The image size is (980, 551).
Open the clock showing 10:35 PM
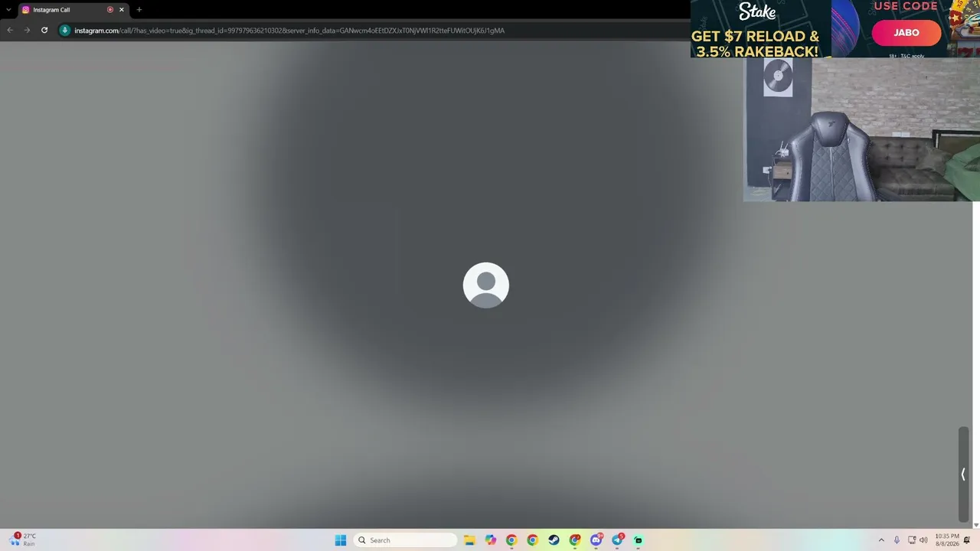[947, 540]
